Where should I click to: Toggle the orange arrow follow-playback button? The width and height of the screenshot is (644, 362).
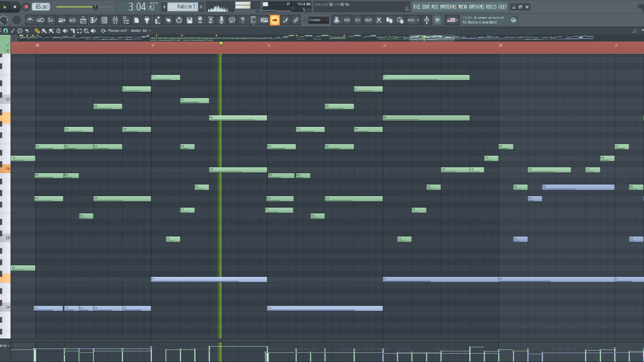[x=275, y=20]
